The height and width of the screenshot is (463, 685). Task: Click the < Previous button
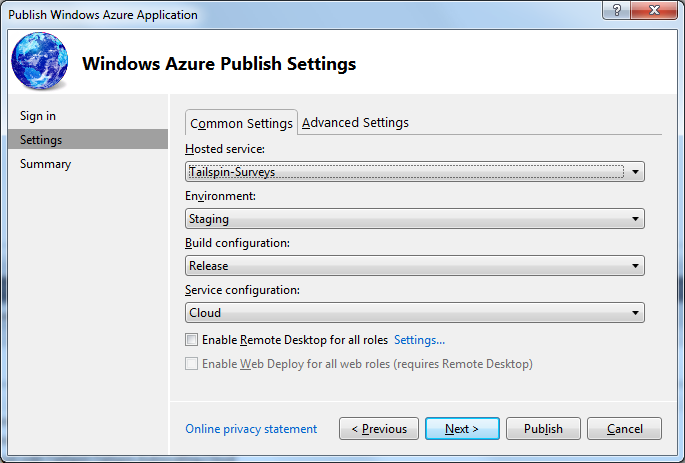click(x=379, y=428)
